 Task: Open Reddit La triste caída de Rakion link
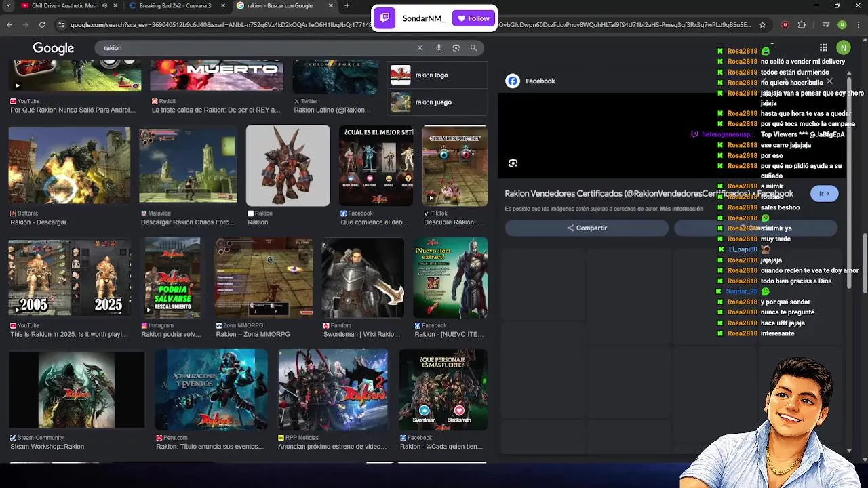(216, 110)
